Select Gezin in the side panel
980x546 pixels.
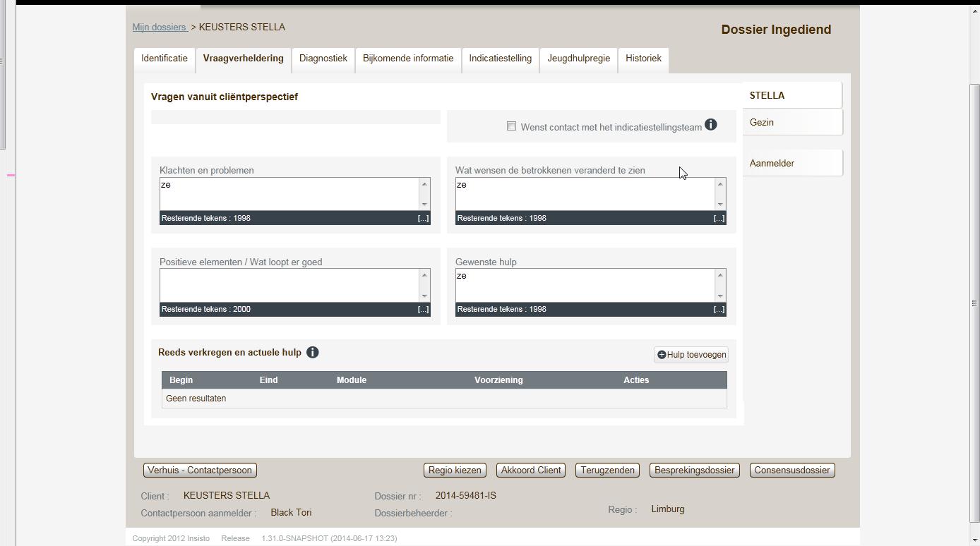pos(792,123)
